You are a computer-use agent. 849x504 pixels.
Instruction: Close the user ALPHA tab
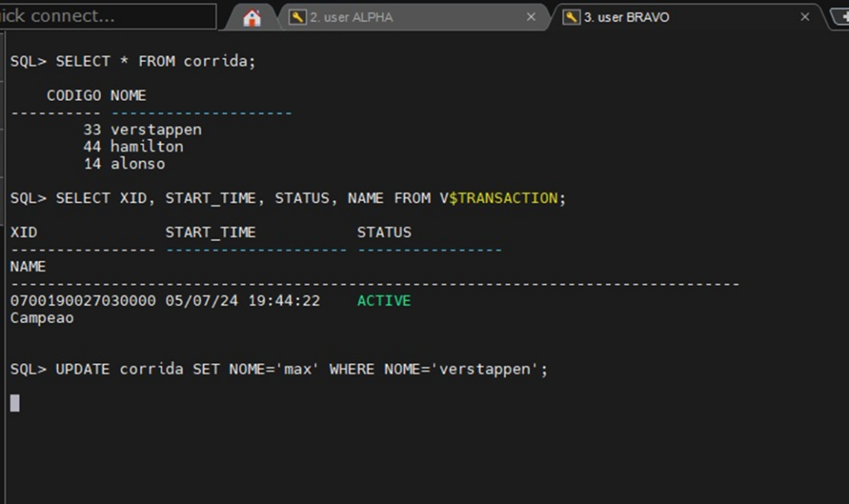pyautogui.click(x=531, y=17)
